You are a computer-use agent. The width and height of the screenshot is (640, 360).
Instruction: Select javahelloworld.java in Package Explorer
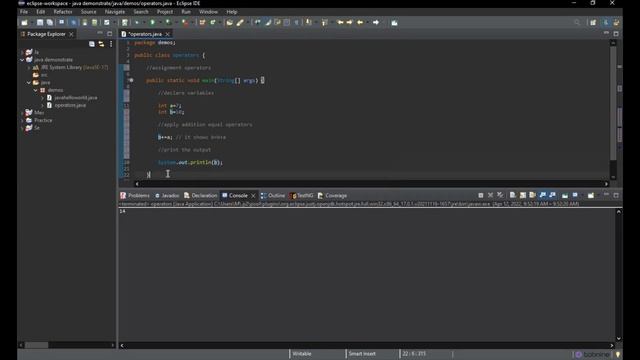click(72, 98)
